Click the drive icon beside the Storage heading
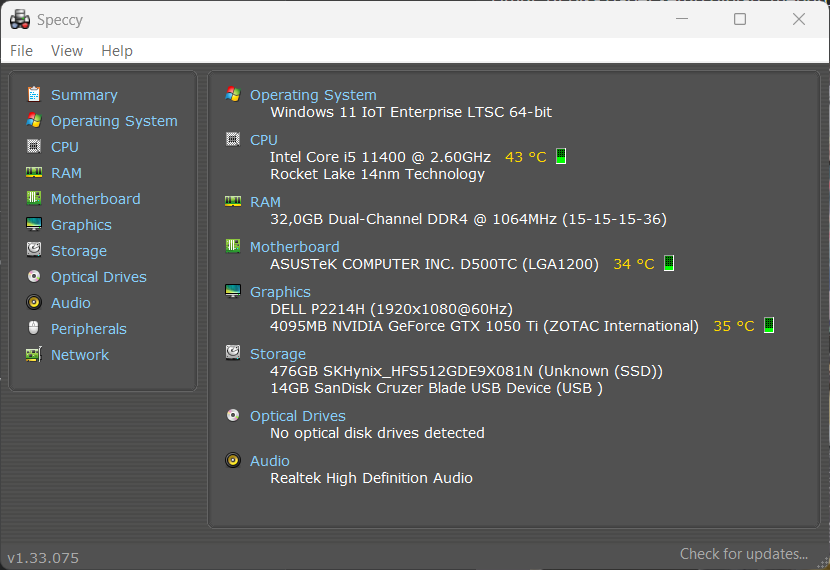The image size is (830, 570). 233,352
